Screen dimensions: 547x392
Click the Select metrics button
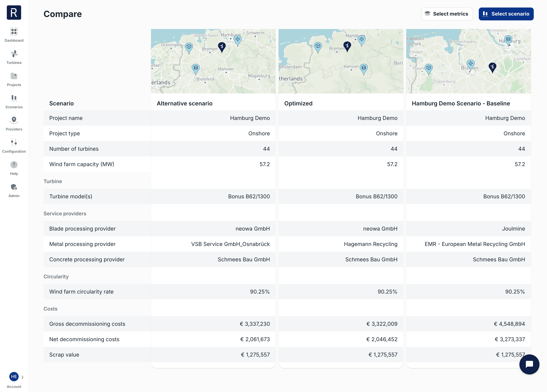click(x=447, y=14)
